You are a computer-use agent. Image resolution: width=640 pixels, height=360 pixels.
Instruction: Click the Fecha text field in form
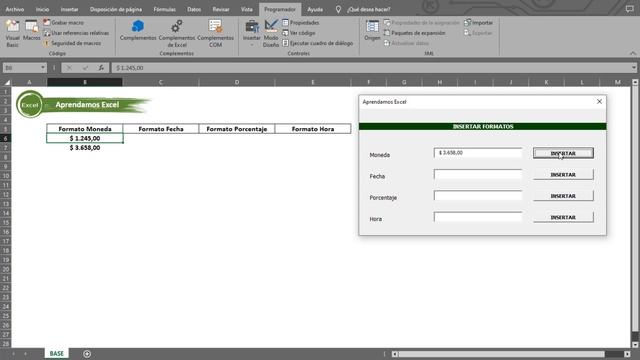(x=478, y=174)
